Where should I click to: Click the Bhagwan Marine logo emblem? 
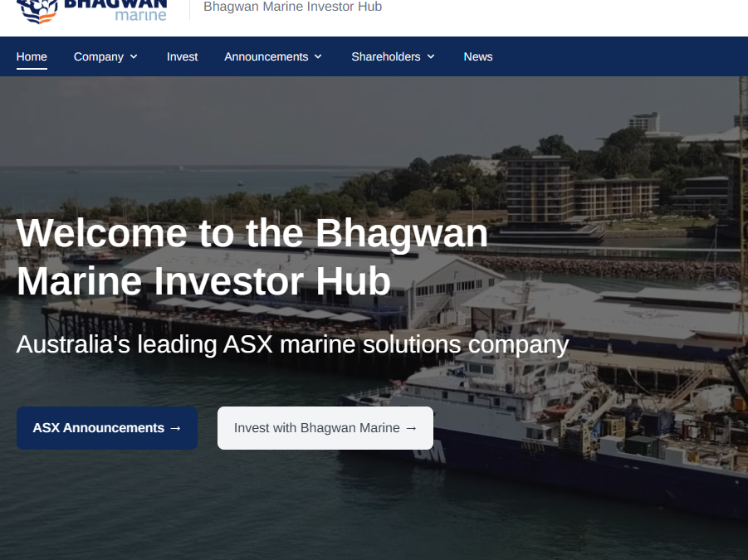pyautogui.click(x=37, y=11)
